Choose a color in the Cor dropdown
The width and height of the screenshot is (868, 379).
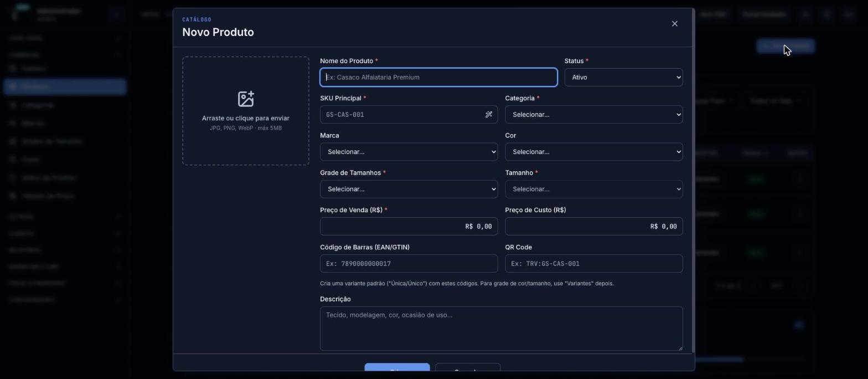593,152
